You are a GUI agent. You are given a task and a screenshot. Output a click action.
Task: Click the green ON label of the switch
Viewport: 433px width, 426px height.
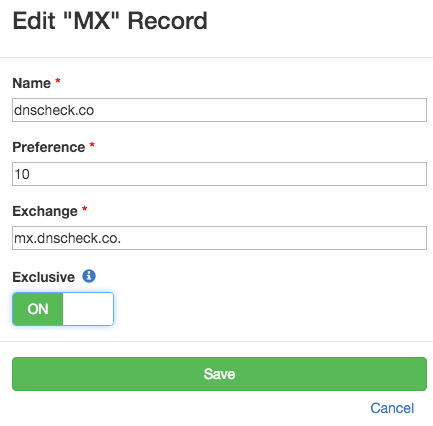[x=38, y=309]
